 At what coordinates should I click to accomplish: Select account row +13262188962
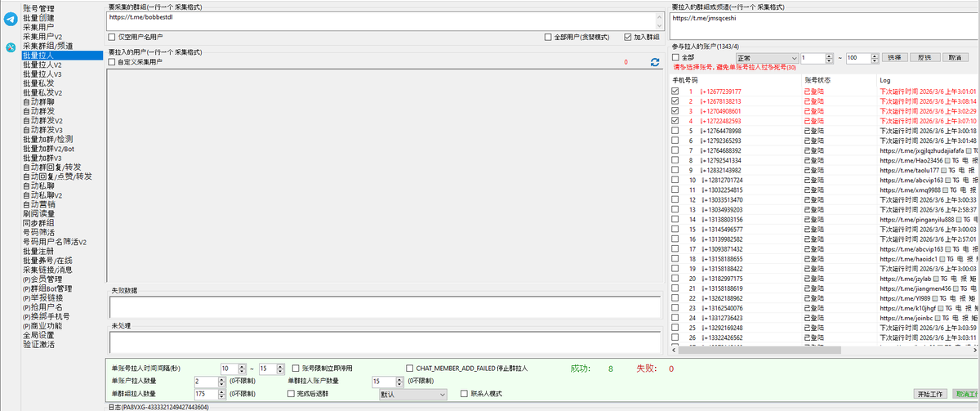pos(823,297)
